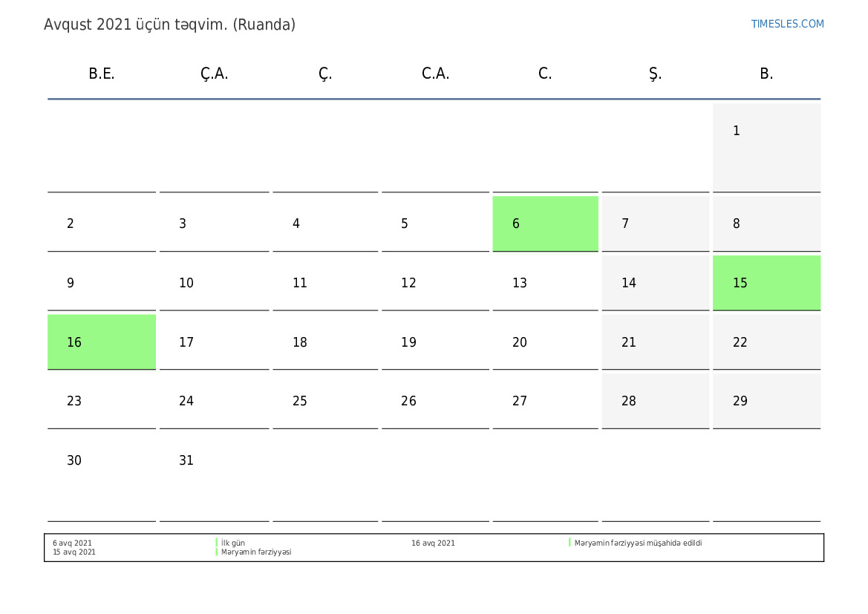Click day 18 in the calendar
The width and height of the screenshot is (868, 614).
click(x=325, y=342)
